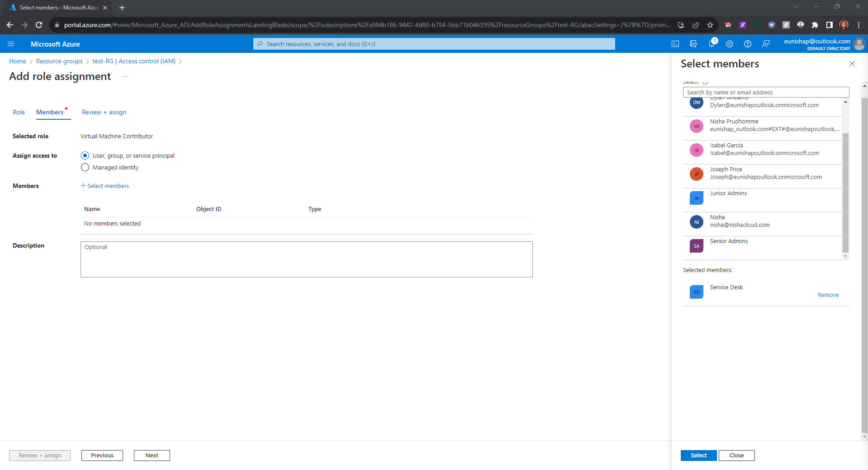The height and width of the screenshot is (470, 868).
Task: Switch to the Role tab
Action: pyautogui.click(x=19, y=112)
